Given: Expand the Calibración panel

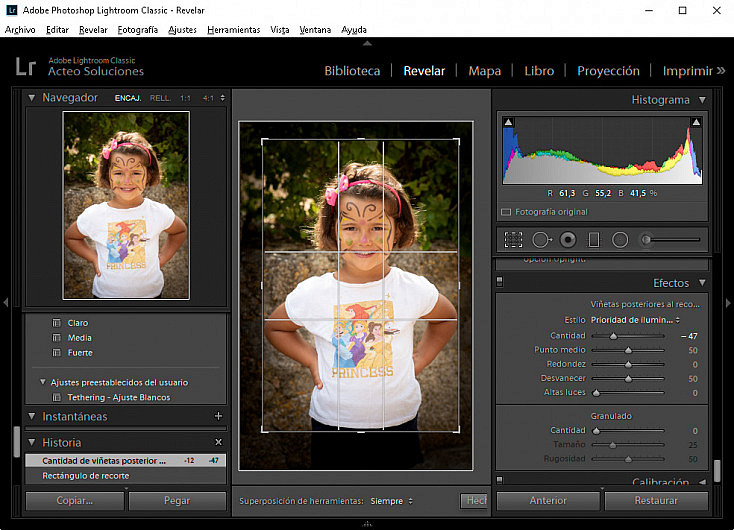Looking at the screenshot, I should click(x=702, y=482).
